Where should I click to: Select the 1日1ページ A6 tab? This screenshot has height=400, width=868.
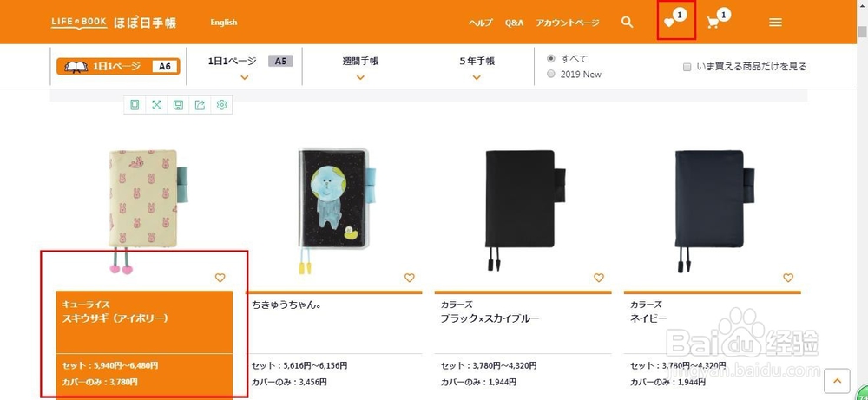pyautogui.click(x=118, y=67)
